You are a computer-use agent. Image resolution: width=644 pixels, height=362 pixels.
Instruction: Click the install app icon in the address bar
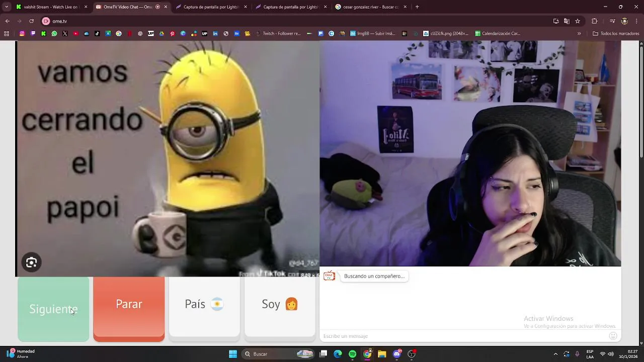[556, 21]
